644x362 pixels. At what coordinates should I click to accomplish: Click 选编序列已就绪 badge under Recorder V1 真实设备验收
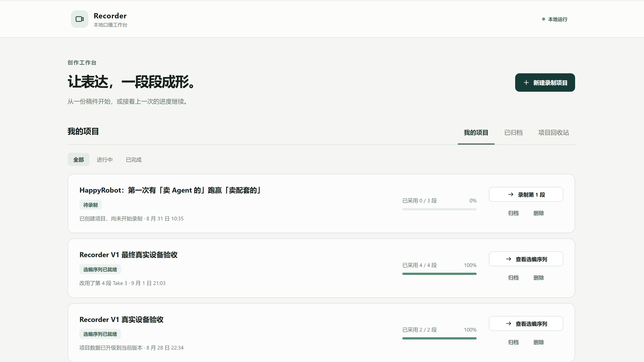coord(100,334)
